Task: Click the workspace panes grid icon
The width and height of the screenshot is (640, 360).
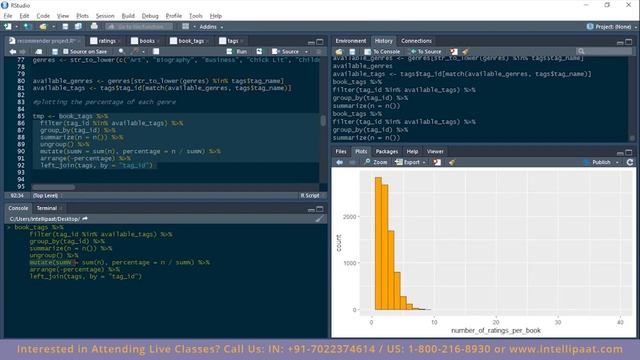Action: coord(185,27)
